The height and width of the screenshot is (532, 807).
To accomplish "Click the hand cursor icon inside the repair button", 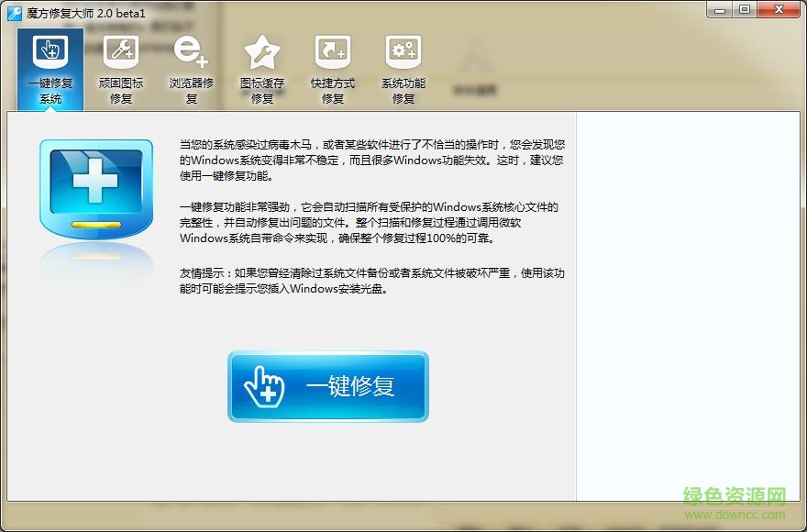I will (265, 386).
